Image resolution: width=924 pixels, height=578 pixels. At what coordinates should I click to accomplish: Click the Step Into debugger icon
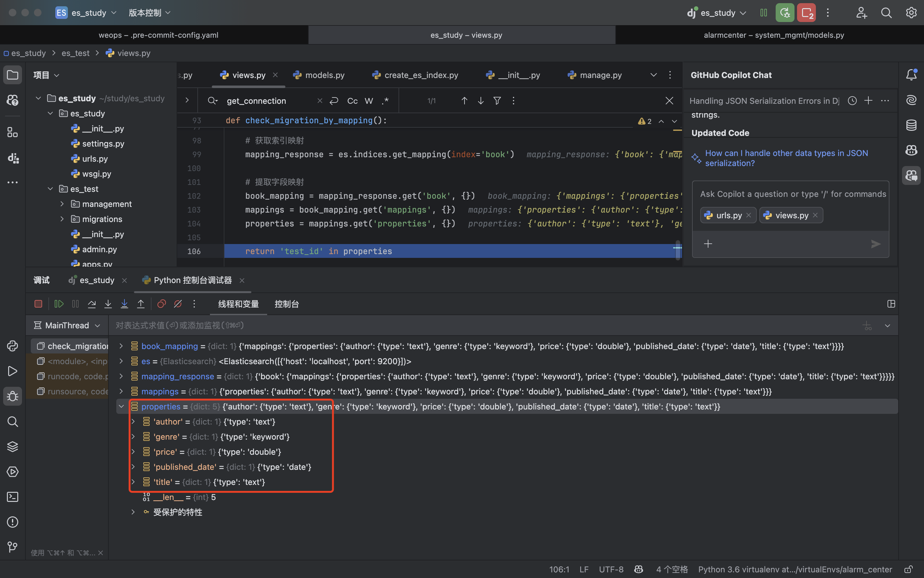coord(108,304)
